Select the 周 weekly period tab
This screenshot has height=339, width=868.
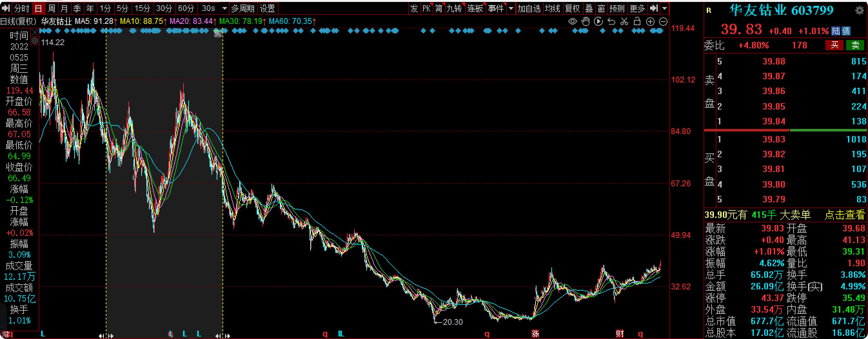click(x=51, y=8)
